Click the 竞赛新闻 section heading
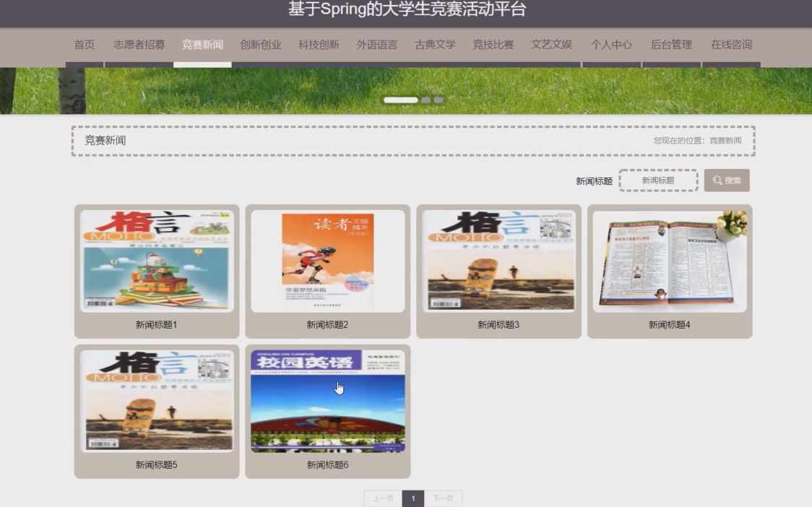 pos(105,140)
